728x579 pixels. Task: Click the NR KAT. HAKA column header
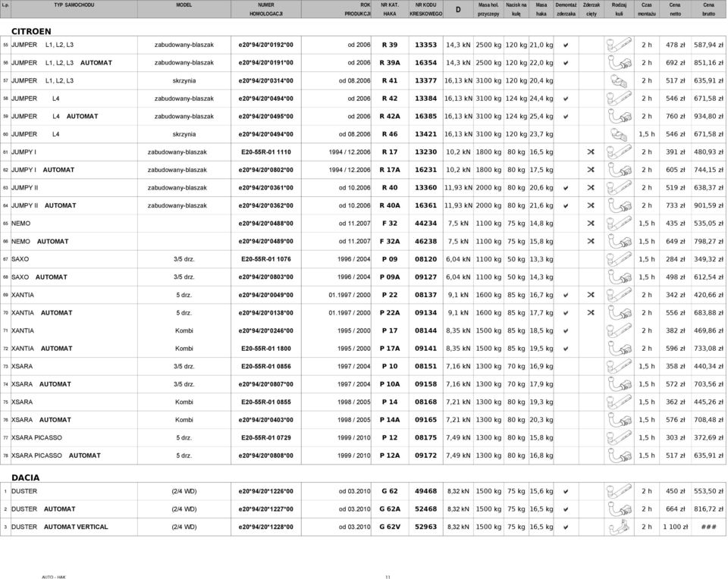390,9
